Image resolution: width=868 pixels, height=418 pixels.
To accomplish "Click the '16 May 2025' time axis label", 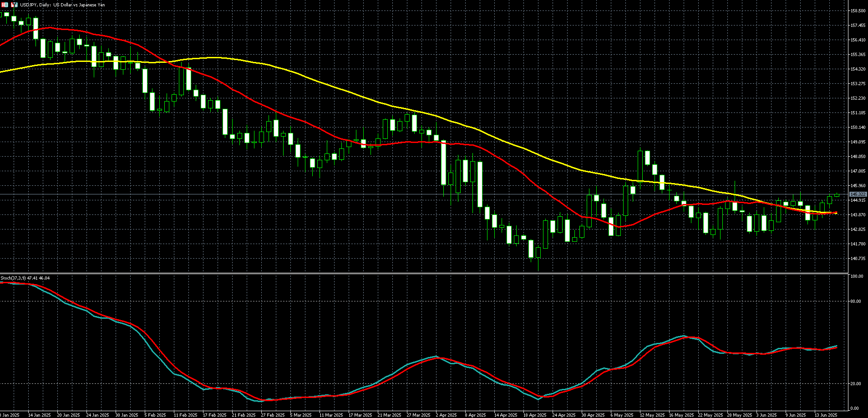I will [x=681, y=415].
